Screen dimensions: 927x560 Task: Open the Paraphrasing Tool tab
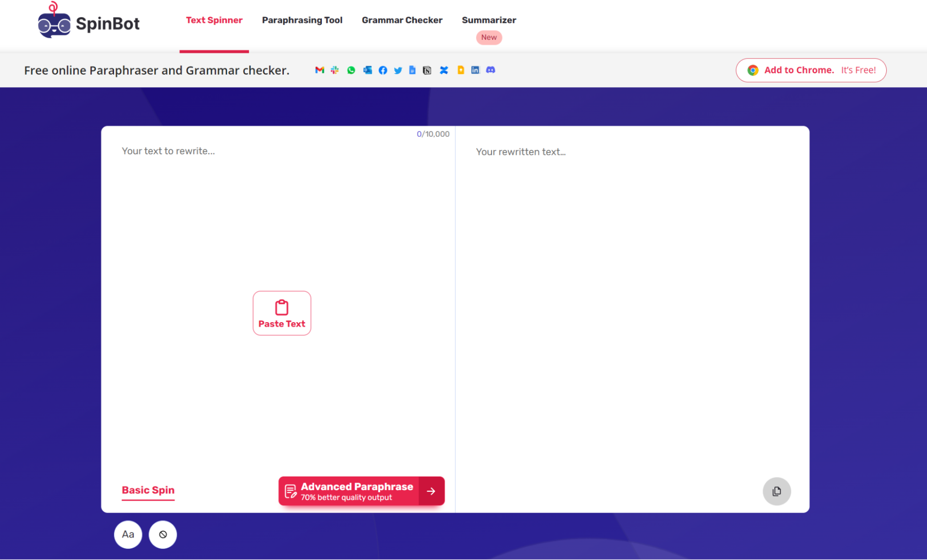pos(302,20)
